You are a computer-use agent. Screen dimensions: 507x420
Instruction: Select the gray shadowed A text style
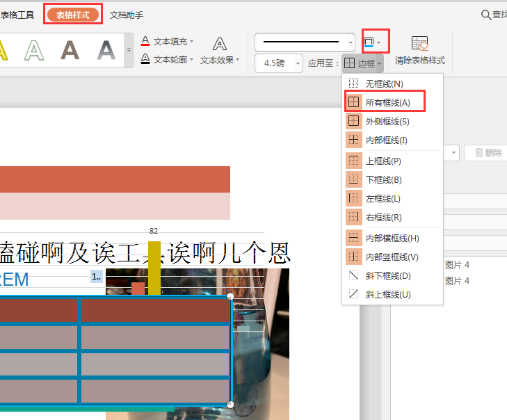click(106, 50)
